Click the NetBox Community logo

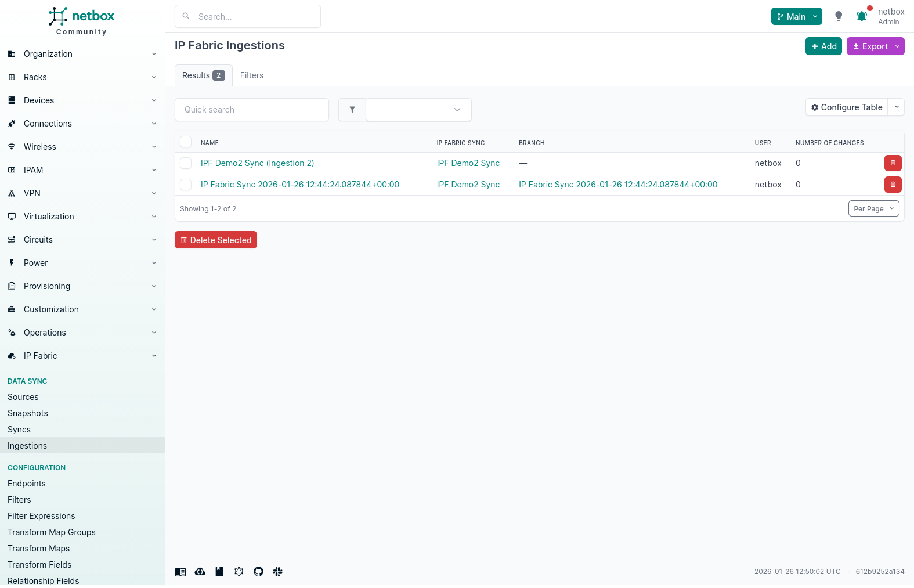point(82,21)
